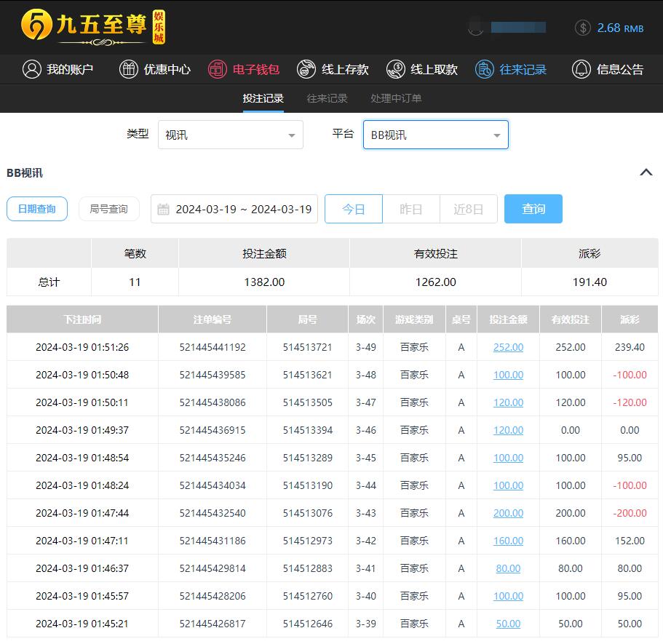Screen dimensions: 663x644
Task: Open 优惠中心 menu item
Action: (155, 69)
